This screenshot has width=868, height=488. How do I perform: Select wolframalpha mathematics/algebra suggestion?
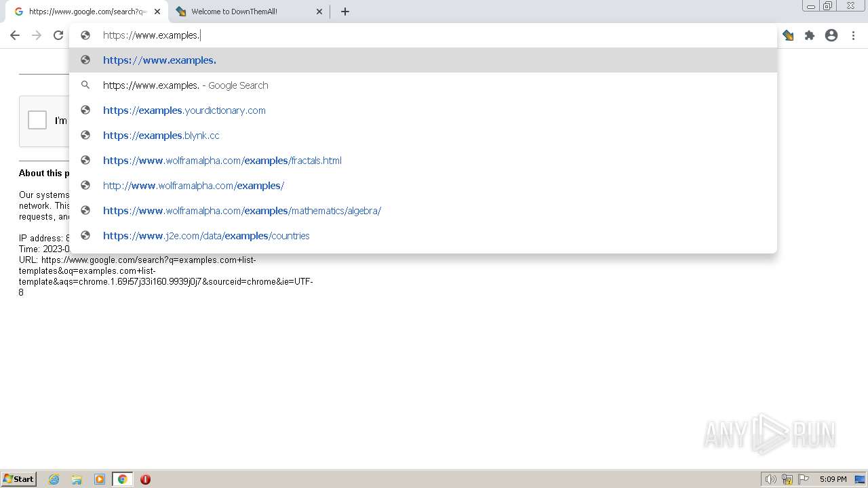pyautogui.click(x=423, y=211)
